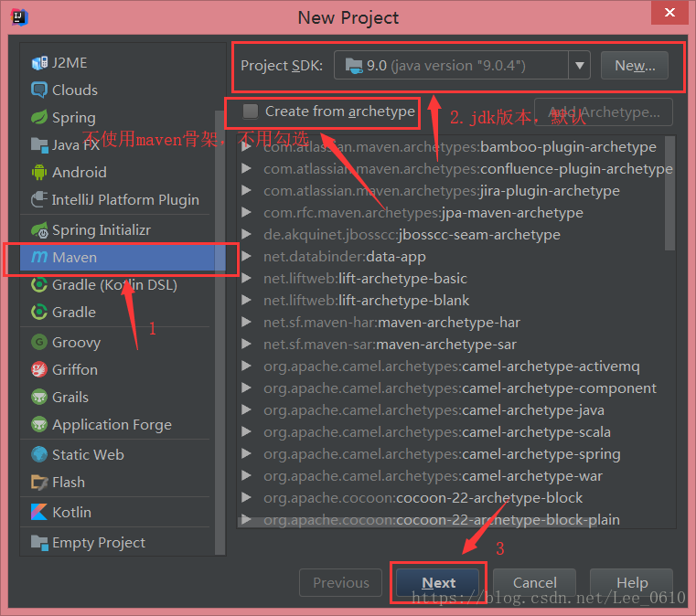Select the Spring project type
This screenshot has width=696, height=616.
[x=117, y=118]
